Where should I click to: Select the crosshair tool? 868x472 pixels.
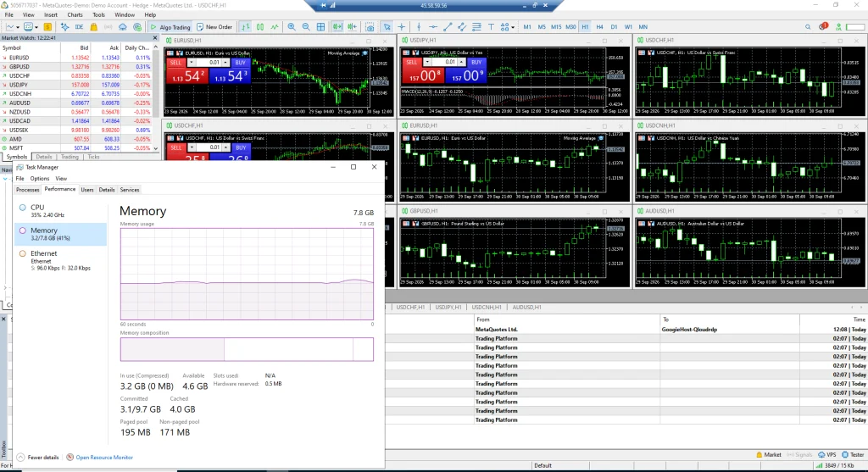coord(401,26)
